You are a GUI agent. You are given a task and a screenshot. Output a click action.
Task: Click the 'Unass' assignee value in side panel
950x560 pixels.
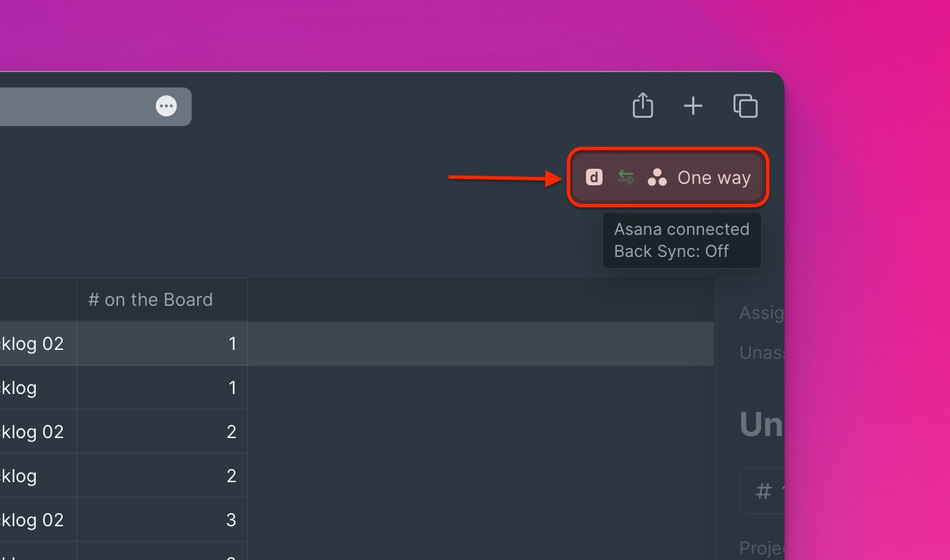(x=762, y=353)
